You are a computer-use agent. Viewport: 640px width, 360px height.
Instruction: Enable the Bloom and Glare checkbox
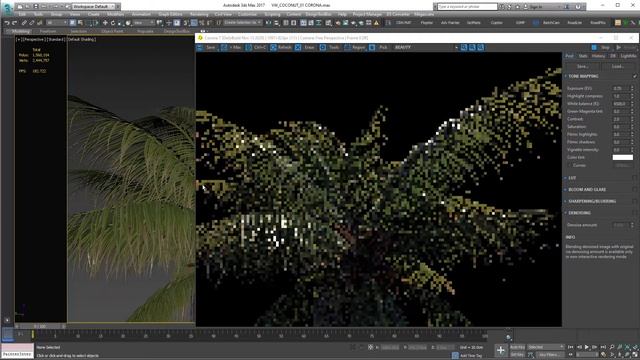point(634,189)
